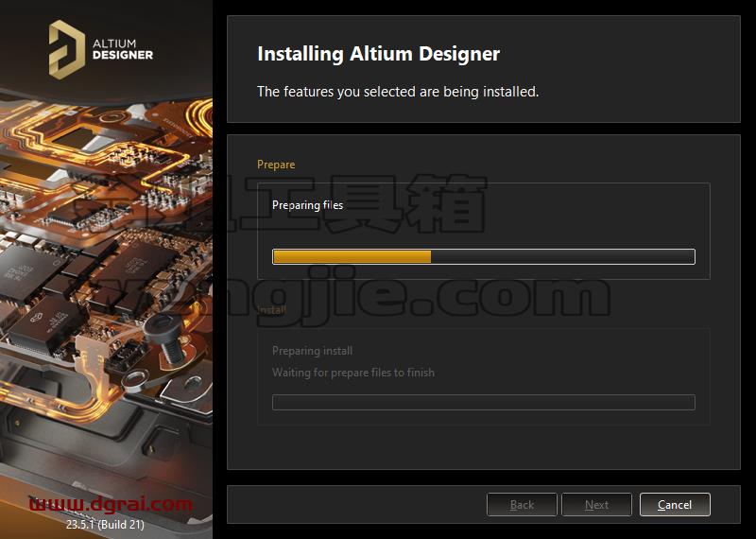Click the disabled Back button
756x539 pixels.
click(x=522, y=505)
